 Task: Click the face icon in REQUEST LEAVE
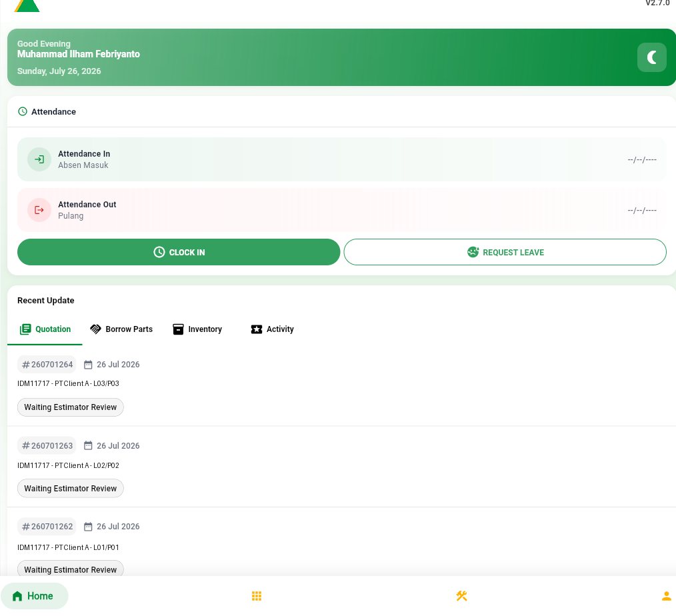coord(473,252)
